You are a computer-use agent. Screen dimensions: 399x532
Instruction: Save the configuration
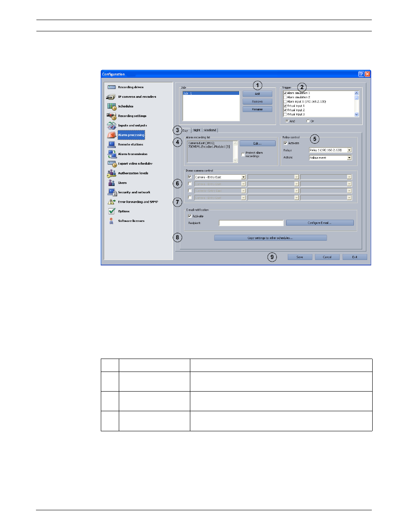[300, 257]
